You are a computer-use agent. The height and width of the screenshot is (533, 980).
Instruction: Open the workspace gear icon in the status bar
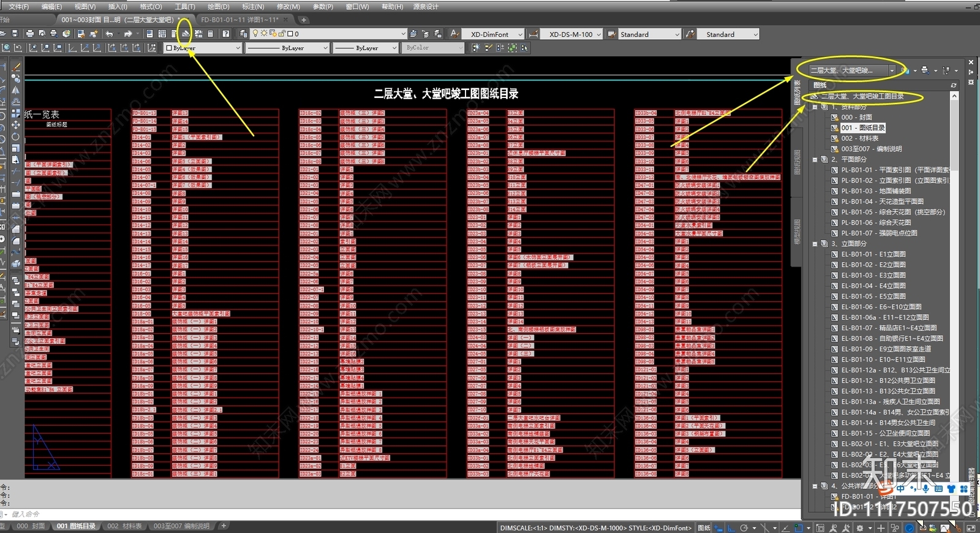click(x=860, y=527)
